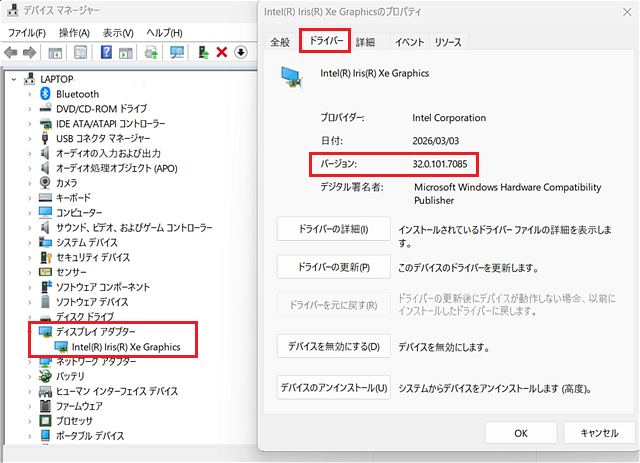
Task: Click the Forward arrow toolbar icon
Action: 29,52
